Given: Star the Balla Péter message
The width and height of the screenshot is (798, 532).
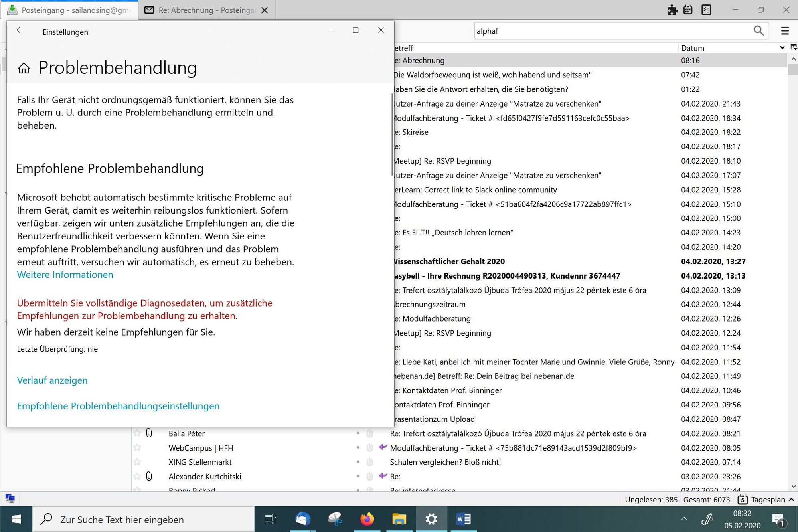Looking at the screenshot, I should (137, 433).
